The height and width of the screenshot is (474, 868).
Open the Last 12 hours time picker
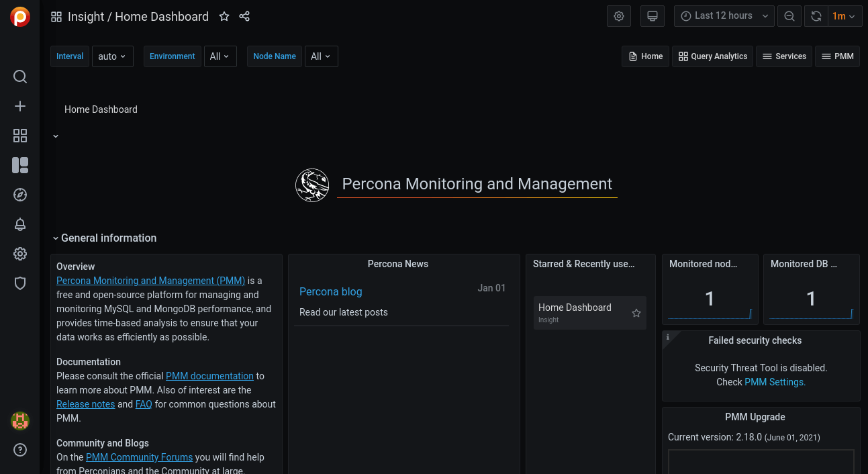(x=724, y=16)
